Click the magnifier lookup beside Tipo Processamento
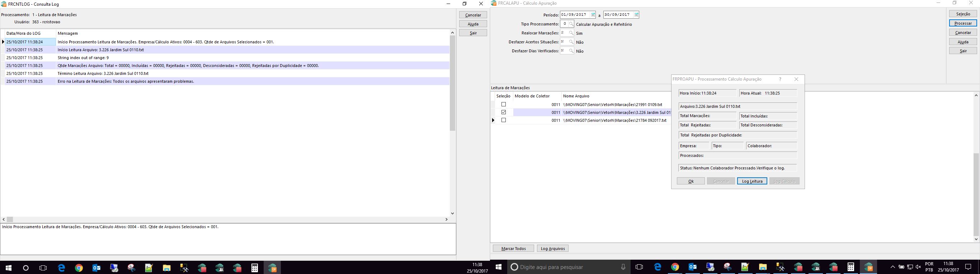 point(571,24)
